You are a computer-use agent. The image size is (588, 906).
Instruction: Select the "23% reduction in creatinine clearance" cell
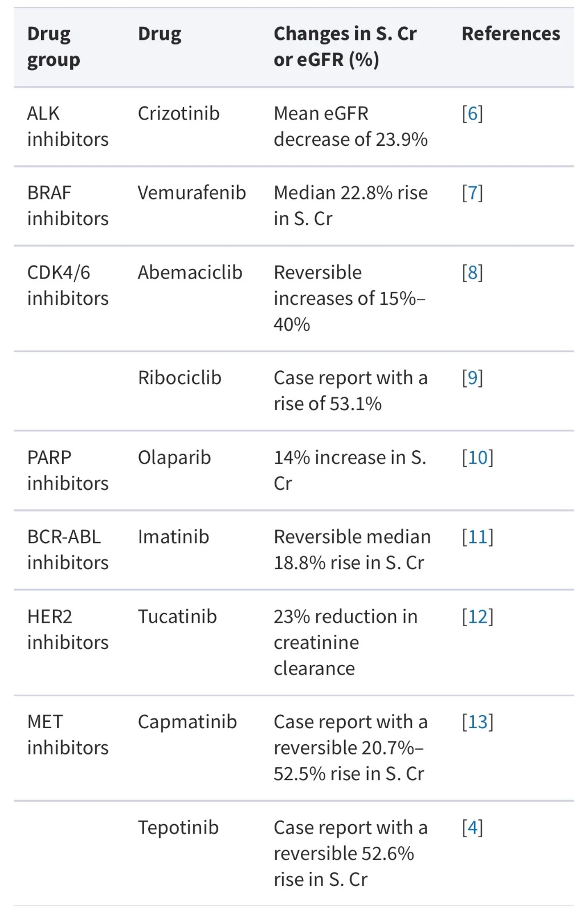coord(345,642)
